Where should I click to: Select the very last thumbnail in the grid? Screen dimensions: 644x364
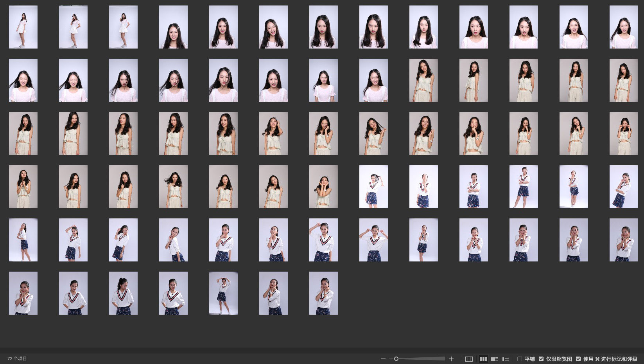tap(323, 293)
